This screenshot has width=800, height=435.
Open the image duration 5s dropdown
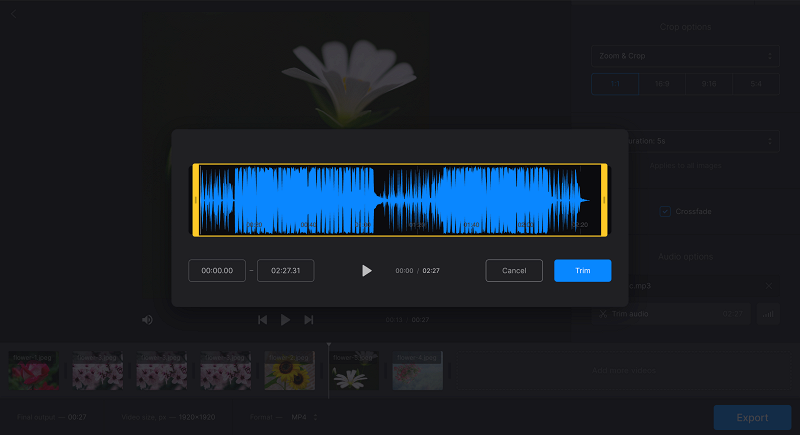704,141
